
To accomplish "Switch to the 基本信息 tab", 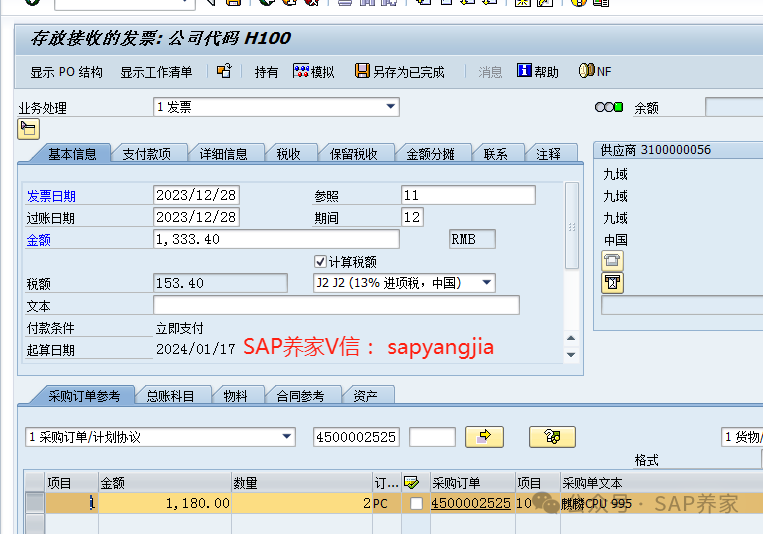I will coord(72,154).
